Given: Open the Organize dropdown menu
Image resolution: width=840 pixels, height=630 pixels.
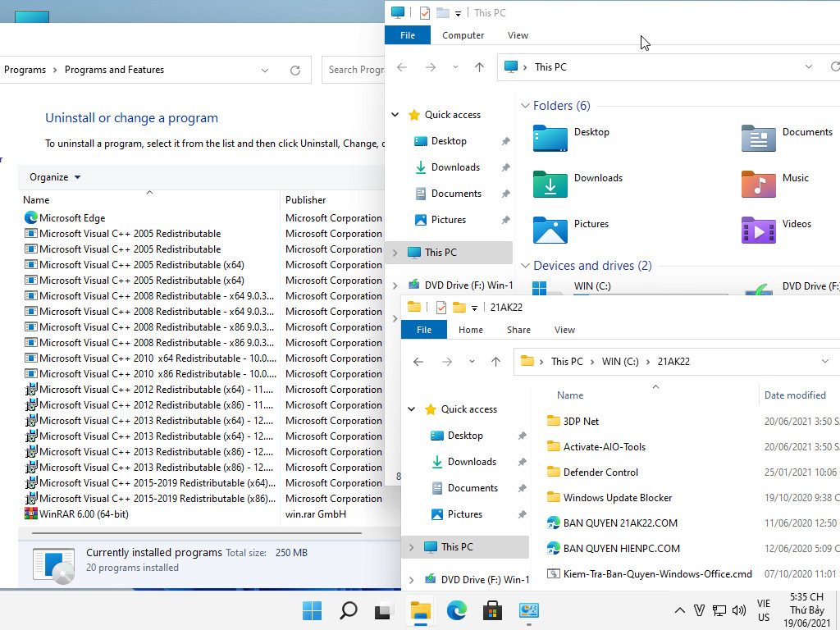Looking at the screenshot, I should (53, 177).
